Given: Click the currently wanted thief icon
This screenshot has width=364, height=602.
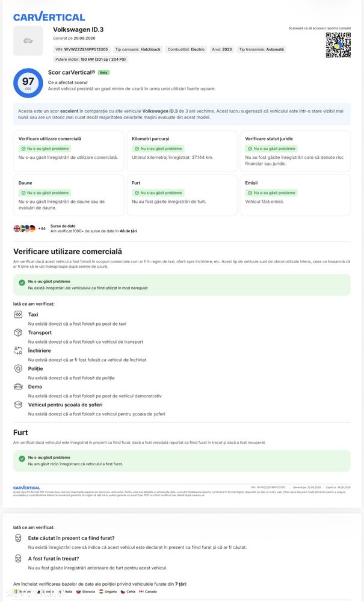Looking at the screenshot, I should 18,538.
